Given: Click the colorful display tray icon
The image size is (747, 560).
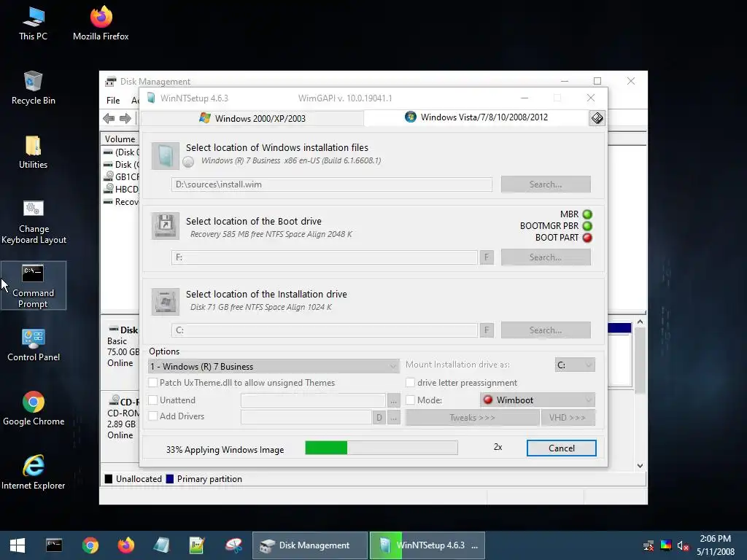Looking at the screenshot, I should [665, 545].
